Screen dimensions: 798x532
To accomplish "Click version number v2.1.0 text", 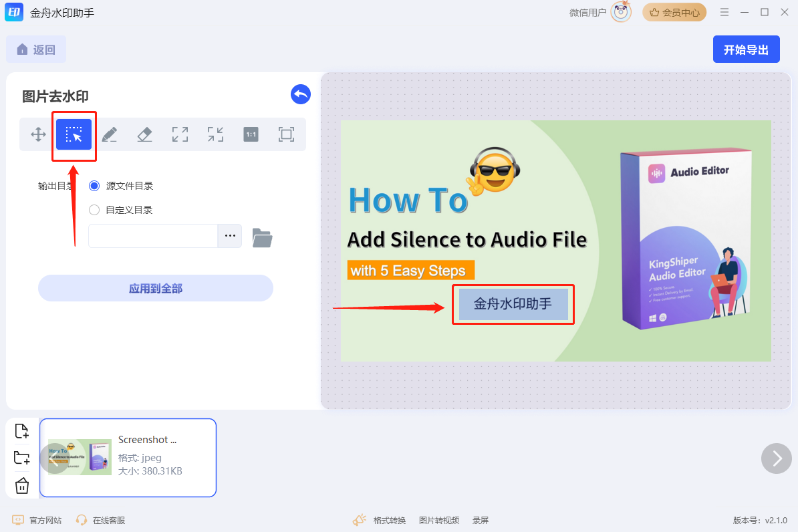I will pyautogui.click(x=760, y=520).
